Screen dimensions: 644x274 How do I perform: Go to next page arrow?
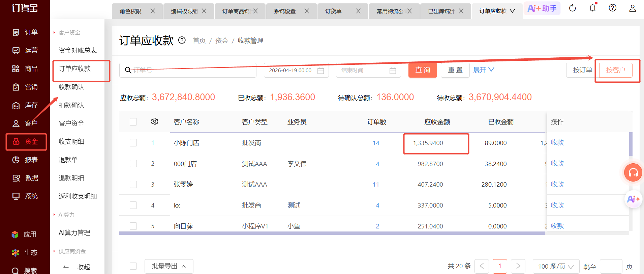click(x=518, y=266)
